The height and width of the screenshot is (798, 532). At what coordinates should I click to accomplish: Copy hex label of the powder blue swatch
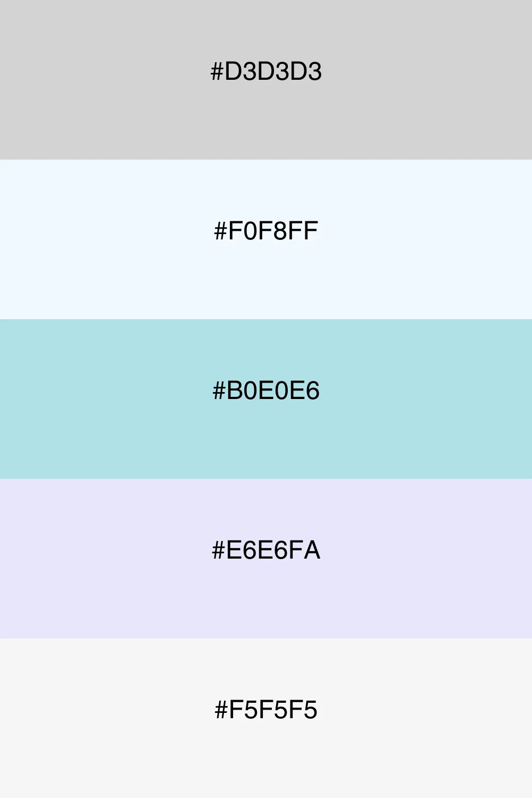pos(266,391)
